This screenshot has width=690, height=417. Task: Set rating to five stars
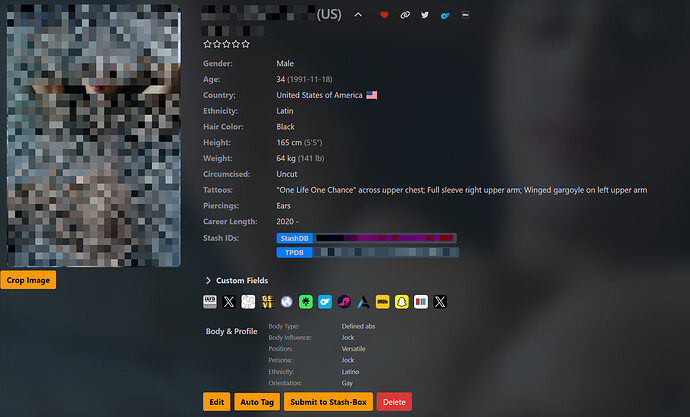[246, 44]
